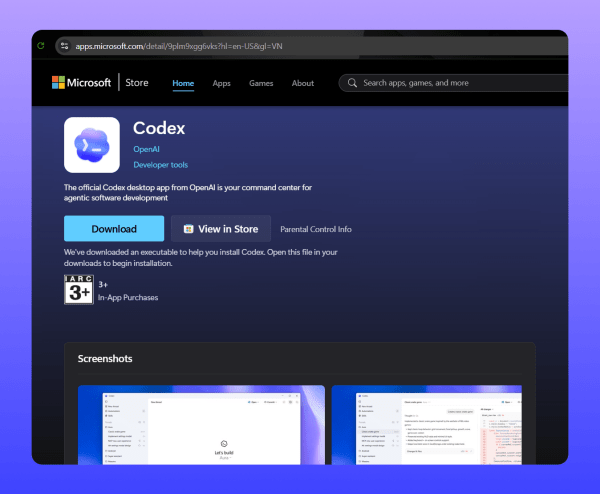
Task: Click the Screenshots heading
Action: 105,359
